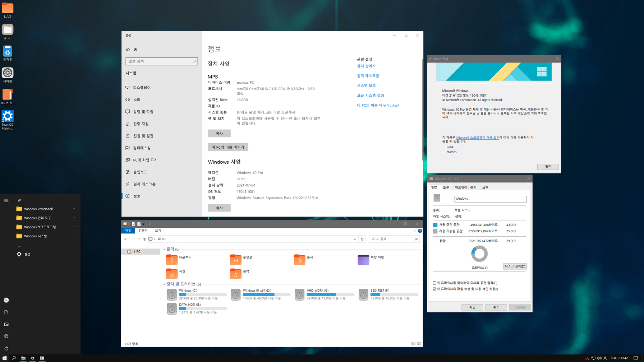Open the DATA_HDD (G:) drive
Screen dimensions: 644x362
[197, 308]
